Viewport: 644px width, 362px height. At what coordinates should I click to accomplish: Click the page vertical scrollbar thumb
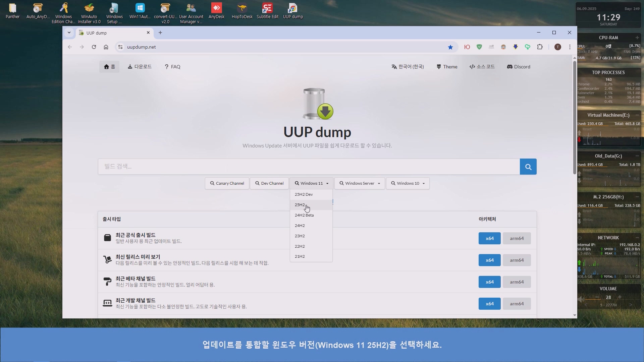575,117
